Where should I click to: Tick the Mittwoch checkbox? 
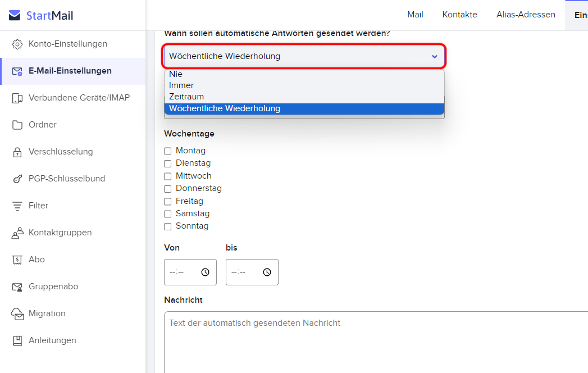(x=167, y=176)
